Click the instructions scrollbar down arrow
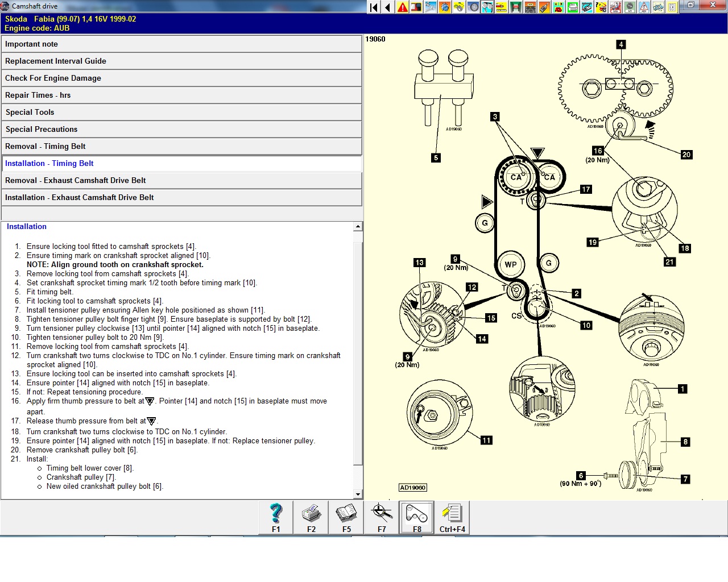Viewport: 728px width, 582px height. click(x=358, y=494)
